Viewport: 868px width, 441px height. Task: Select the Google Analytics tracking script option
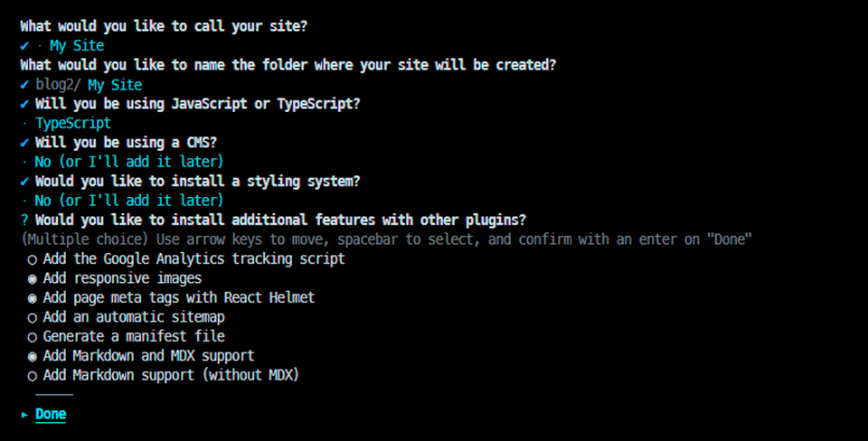point(186,259)
